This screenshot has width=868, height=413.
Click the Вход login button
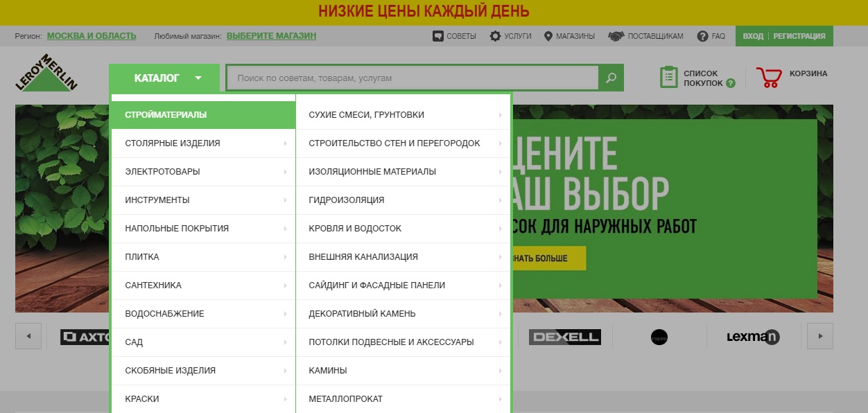point(752,36)
